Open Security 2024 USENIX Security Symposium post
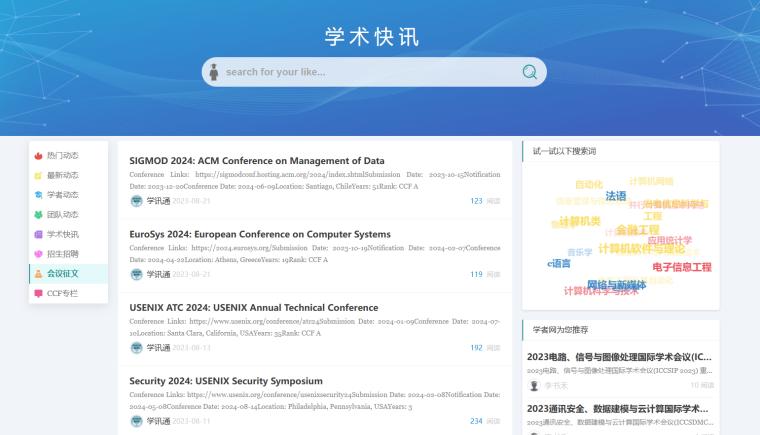 pyautogui.click(x=226, y=381)
